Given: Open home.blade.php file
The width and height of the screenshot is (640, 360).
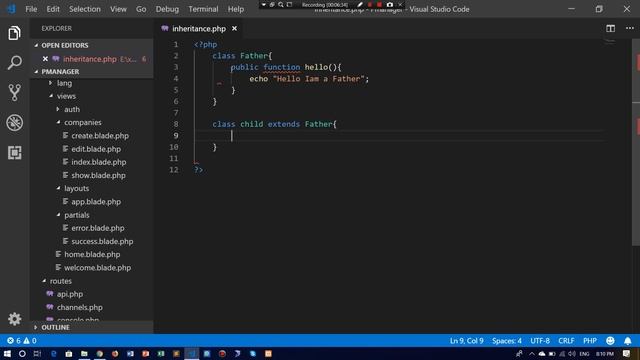Looking at the screenshot, I should 92,254.
